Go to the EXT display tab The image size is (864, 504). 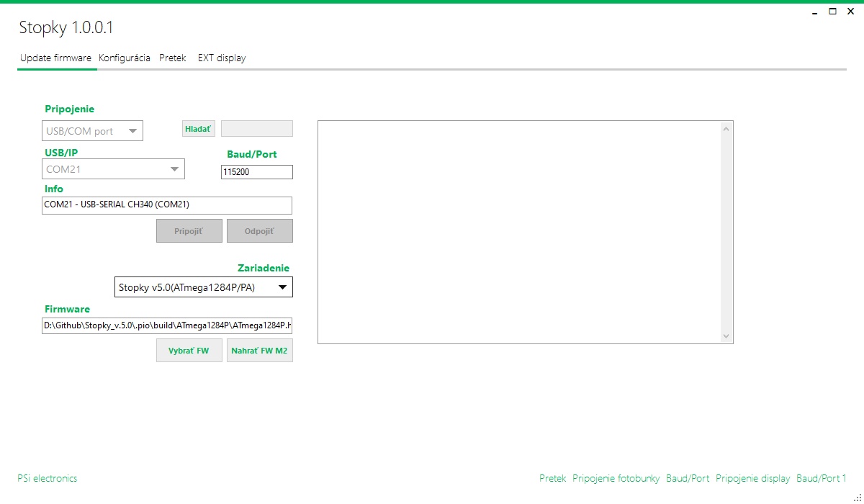[x=222, y=58]
